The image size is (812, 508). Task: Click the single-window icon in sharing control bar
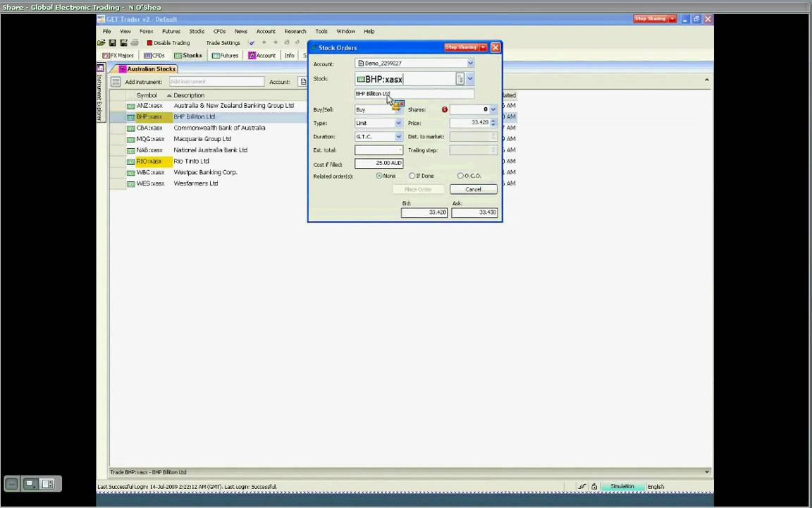pos(30,484)
